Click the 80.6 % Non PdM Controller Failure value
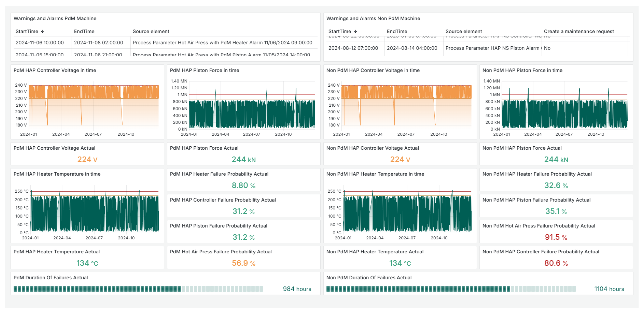644x313 pixels. click(x=556, y=263)
